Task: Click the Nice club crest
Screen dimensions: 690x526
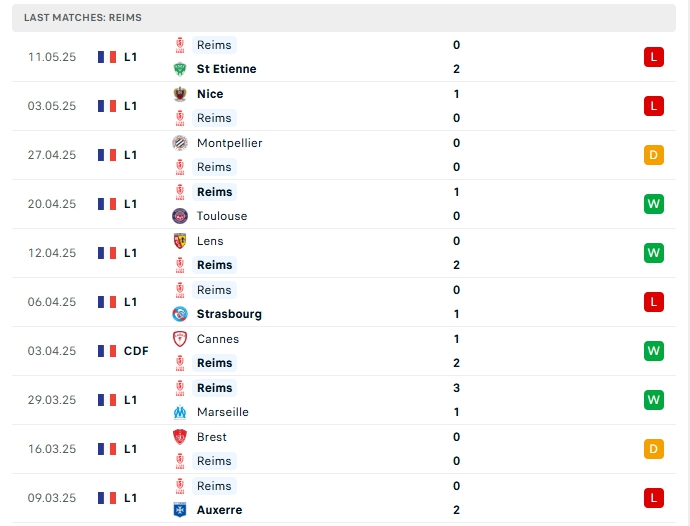Action: [180, 94]
